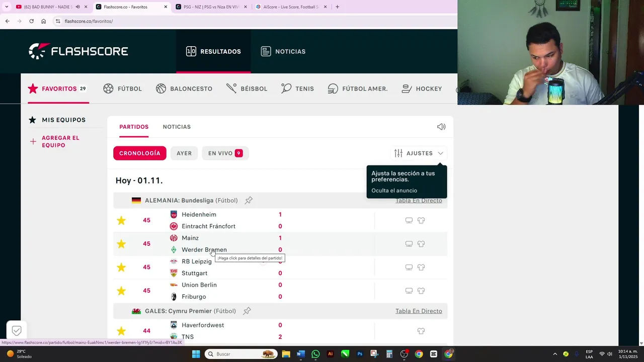
Task: Click the Mis Equipos star icon
Action: [x=32, y=120]
